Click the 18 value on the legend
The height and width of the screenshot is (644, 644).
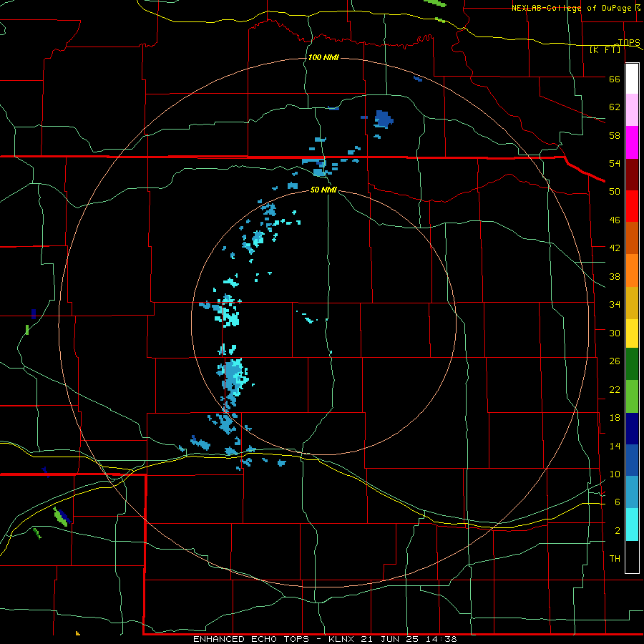pos(615,418)
